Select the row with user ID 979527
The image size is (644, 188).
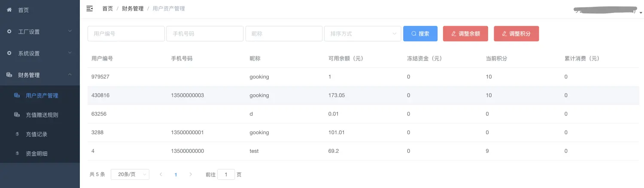[363, 77]
